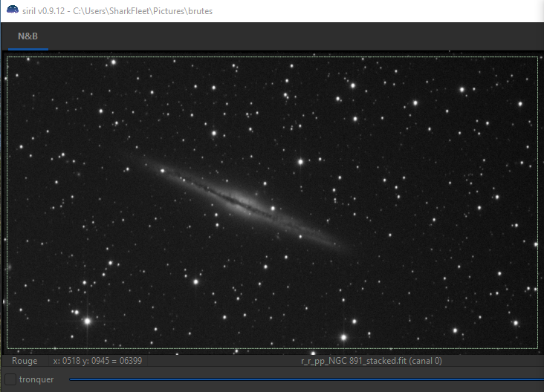544x392 pixels.
Task: Click the star on the image's right edge
Action: 535,244
